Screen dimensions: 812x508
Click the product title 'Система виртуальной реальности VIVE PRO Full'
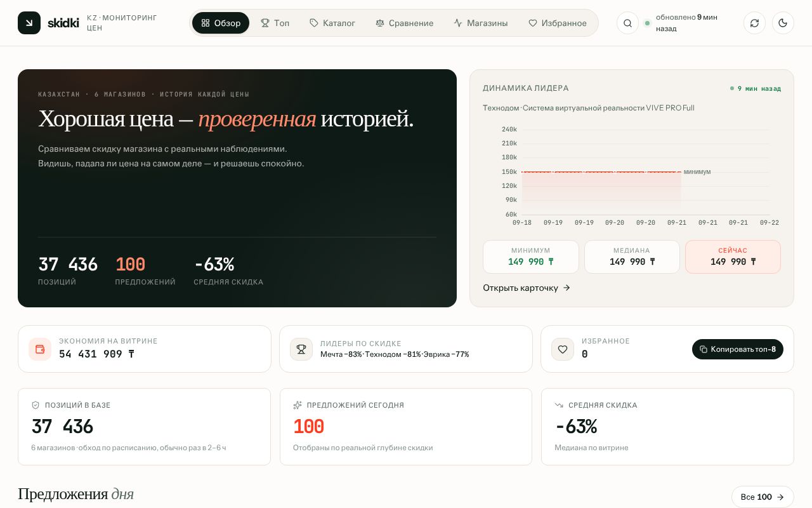(x=608, y=108)
